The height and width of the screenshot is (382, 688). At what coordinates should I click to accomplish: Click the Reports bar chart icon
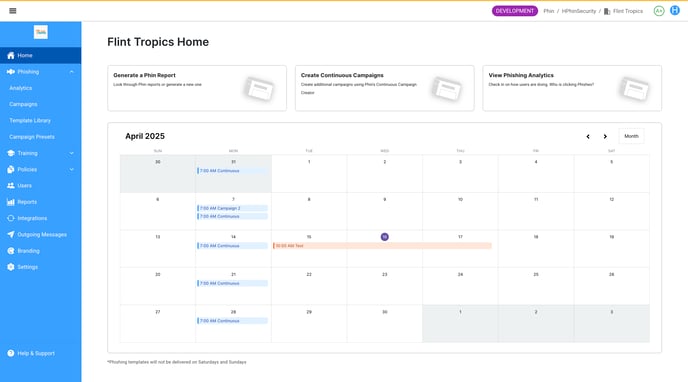click(11, 202)
